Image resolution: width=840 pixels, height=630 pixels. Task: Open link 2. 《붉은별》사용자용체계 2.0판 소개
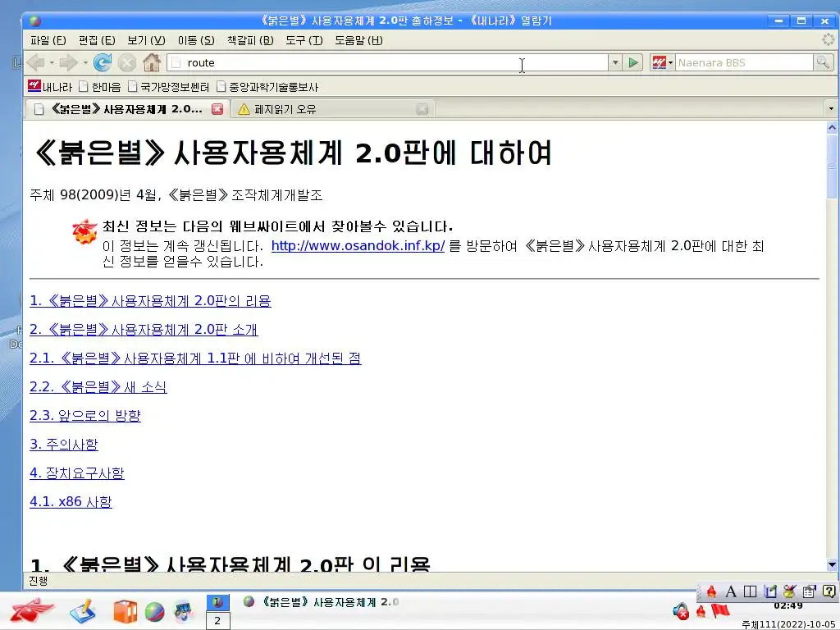pos(144,330)
